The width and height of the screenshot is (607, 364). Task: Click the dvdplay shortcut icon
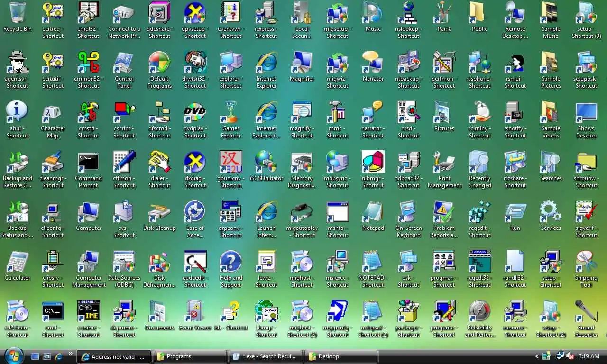pos(195,112)
